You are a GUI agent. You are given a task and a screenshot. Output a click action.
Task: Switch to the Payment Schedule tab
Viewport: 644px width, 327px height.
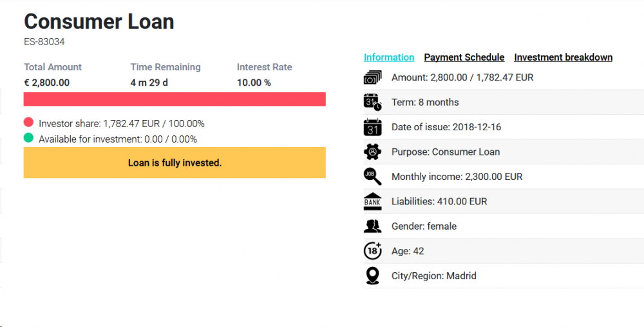pos(464,57)
